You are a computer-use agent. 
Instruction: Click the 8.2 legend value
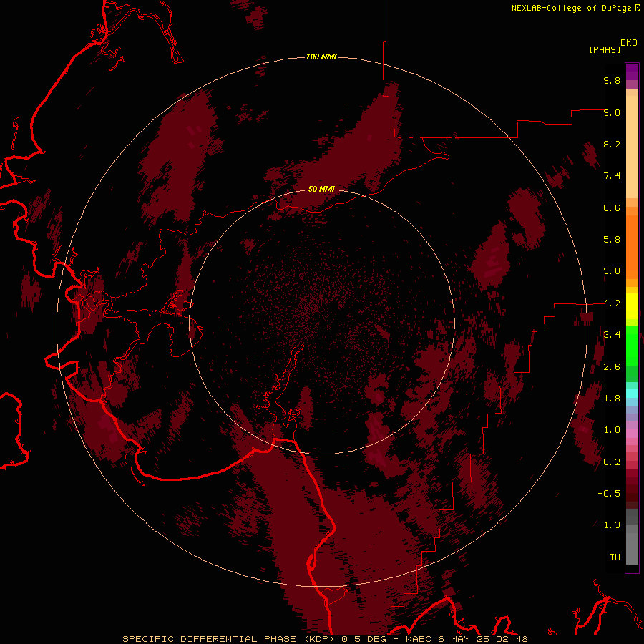pos(612,144)
